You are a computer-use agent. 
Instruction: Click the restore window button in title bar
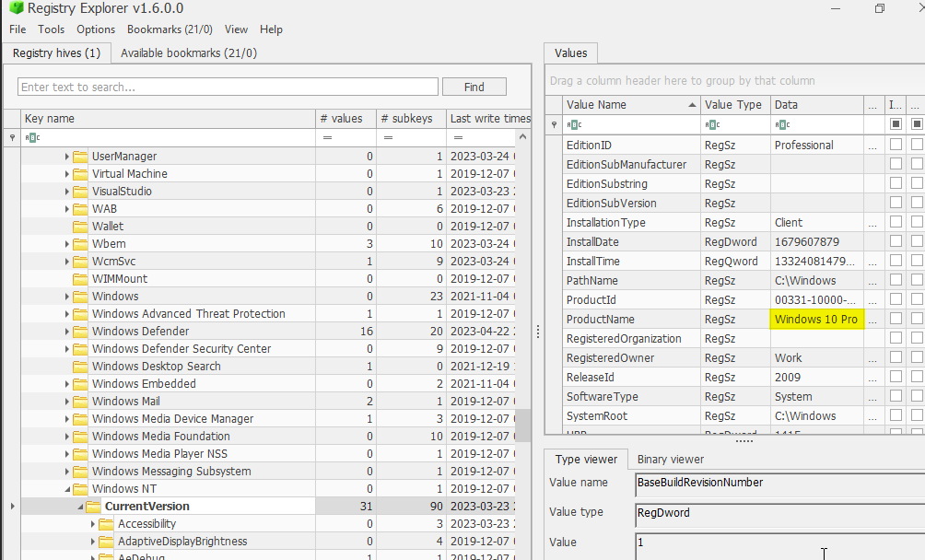879,8
